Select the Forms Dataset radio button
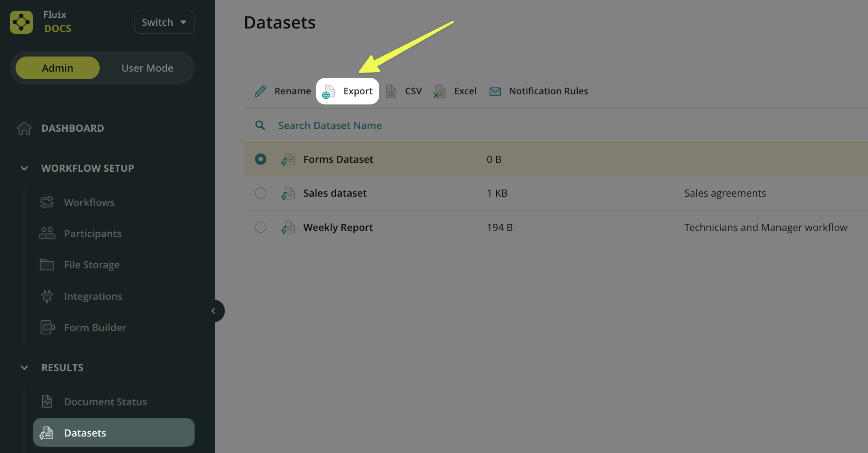Screen dimensions: 868x453 [260, 159]
